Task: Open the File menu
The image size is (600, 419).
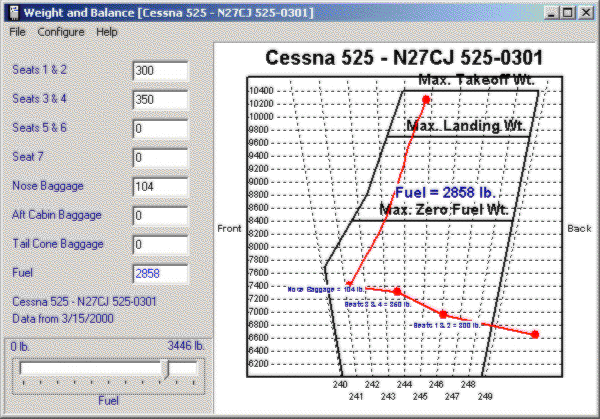Action: 17,32
